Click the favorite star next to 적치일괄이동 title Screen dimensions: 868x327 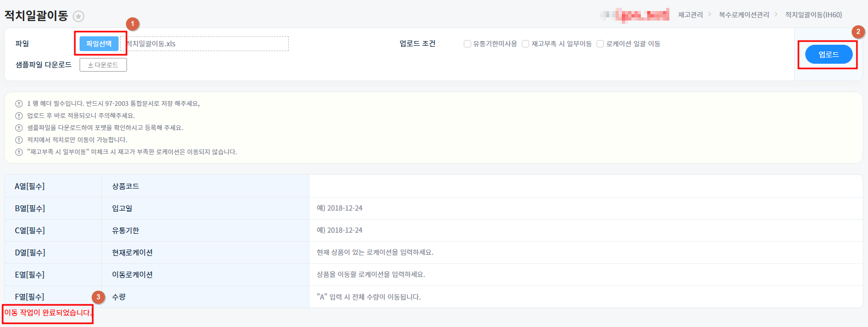pyautogui.click(x=79, y=16)
